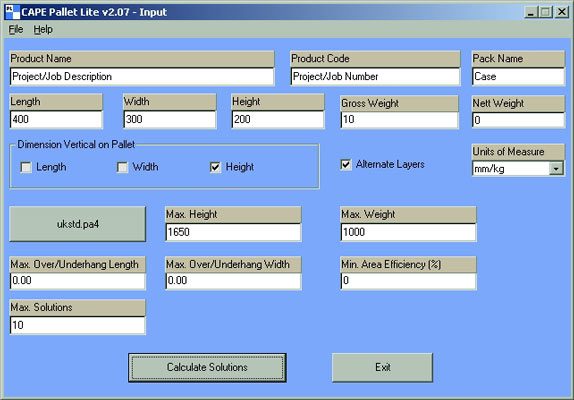Focus the Product Code text field
Image resolution: width=574 pixels, height=400 pixels.
click(x=375, y=76)
